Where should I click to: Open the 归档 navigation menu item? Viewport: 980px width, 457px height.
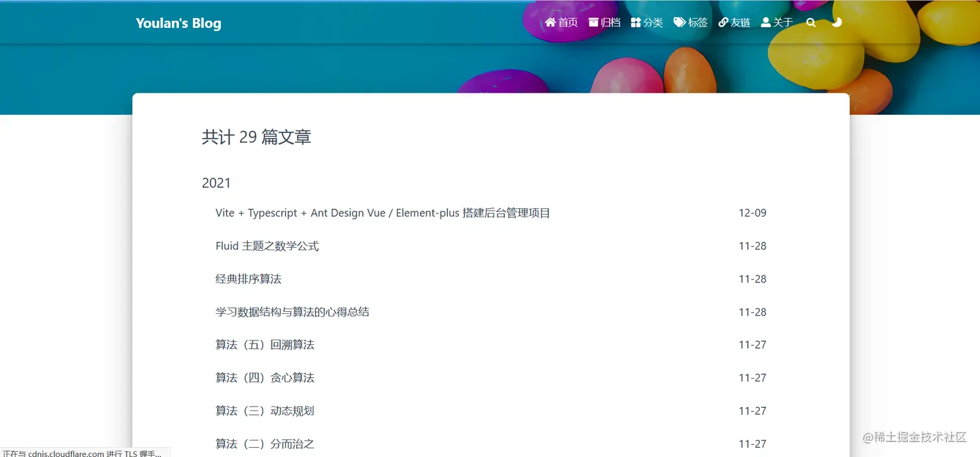(609, 21)
